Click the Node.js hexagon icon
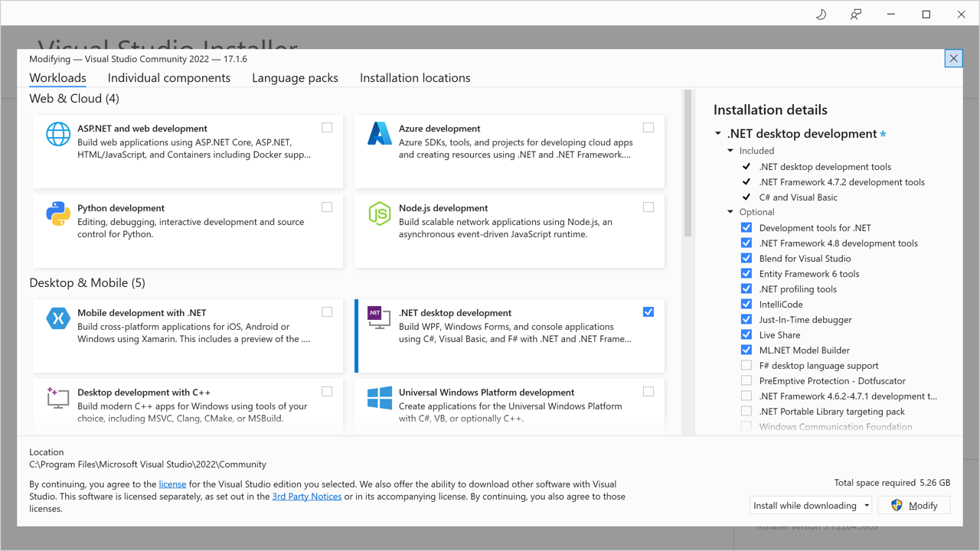This screenshot has height=551, width=980. 380,214
